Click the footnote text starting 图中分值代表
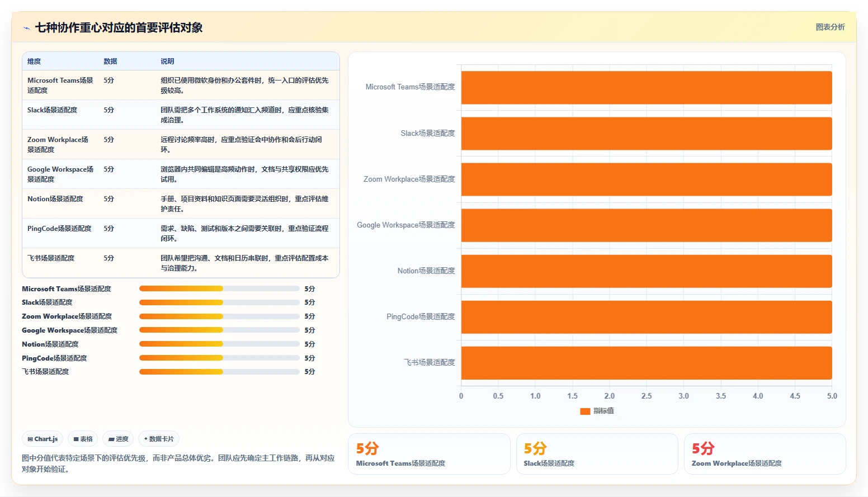The height and width of the screenshot is (497, 868). 178,463
